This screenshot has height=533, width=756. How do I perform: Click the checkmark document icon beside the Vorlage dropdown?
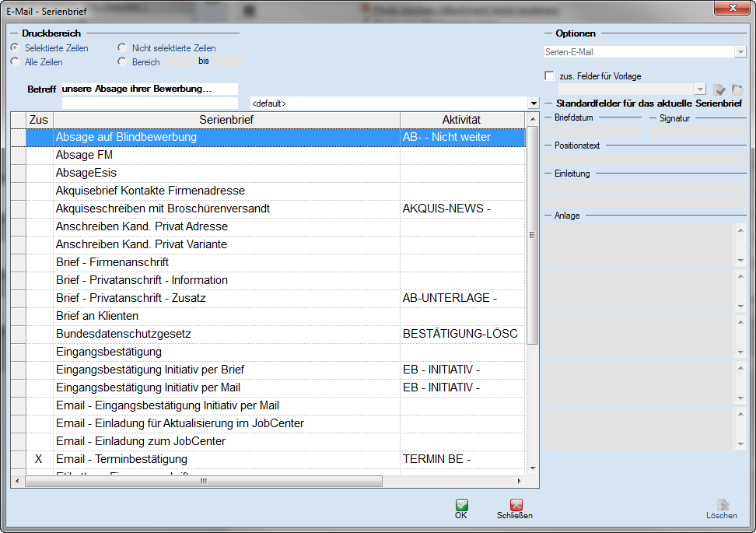pyautogui.click(x=719, y=90)
